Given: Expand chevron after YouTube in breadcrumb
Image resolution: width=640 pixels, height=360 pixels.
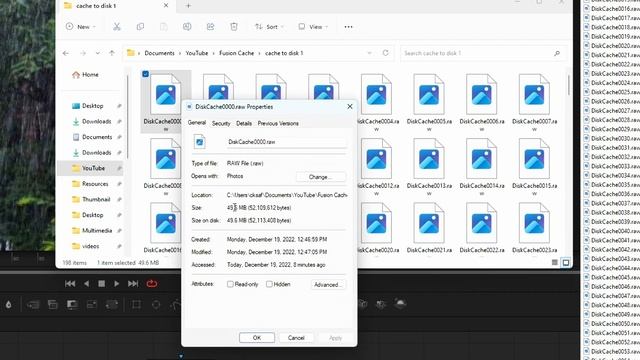Looking at the screenshot, I should (x=214, y=53).
